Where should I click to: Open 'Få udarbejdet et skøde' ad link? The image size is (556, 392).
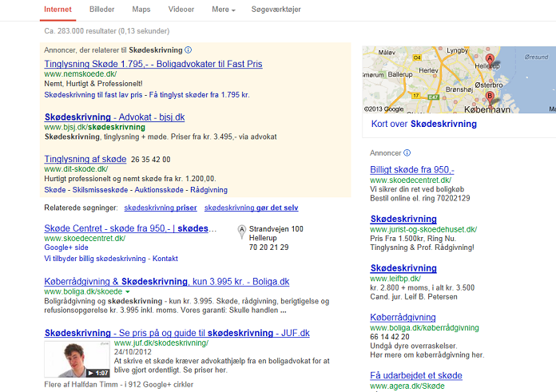[416, 375]
